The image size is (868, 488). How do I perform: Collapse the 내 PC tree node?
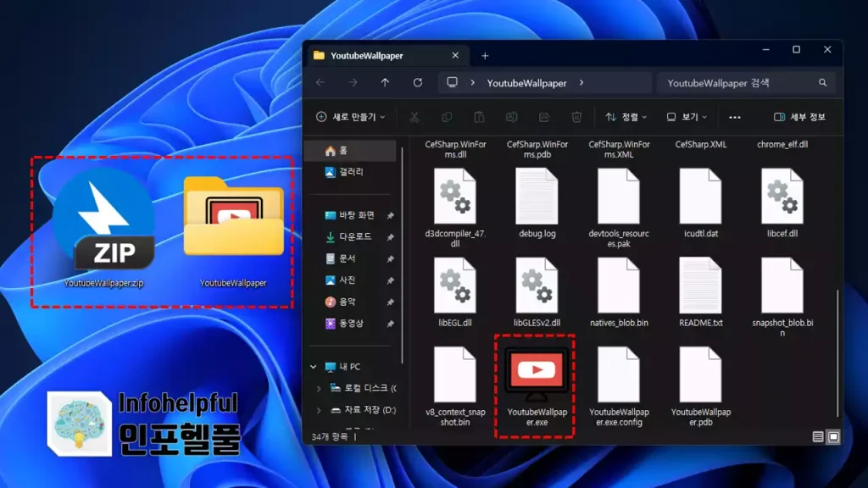(314, 366)
